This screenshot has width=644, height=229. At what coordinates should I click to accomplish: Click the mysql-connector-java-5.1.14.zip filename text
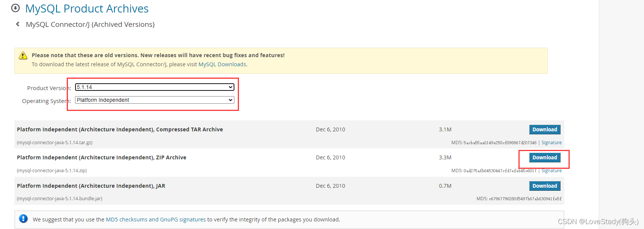52,171
